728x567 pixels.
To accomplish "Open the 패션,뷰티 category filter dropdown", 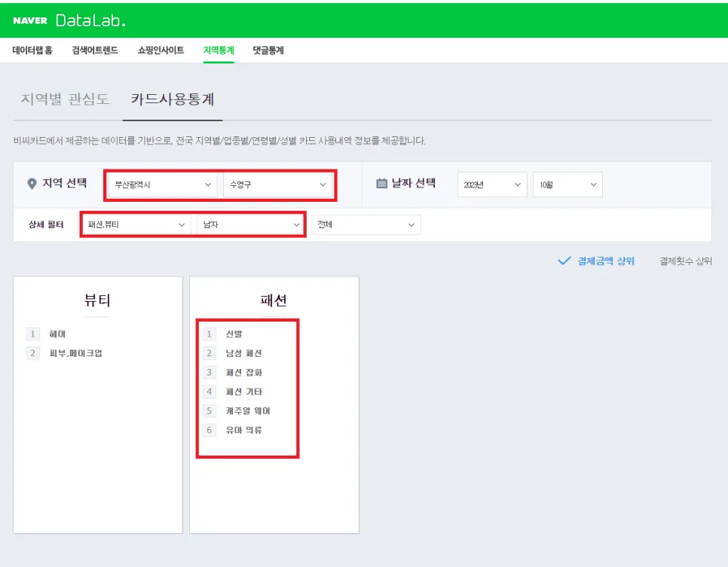I will coord(136,224).
